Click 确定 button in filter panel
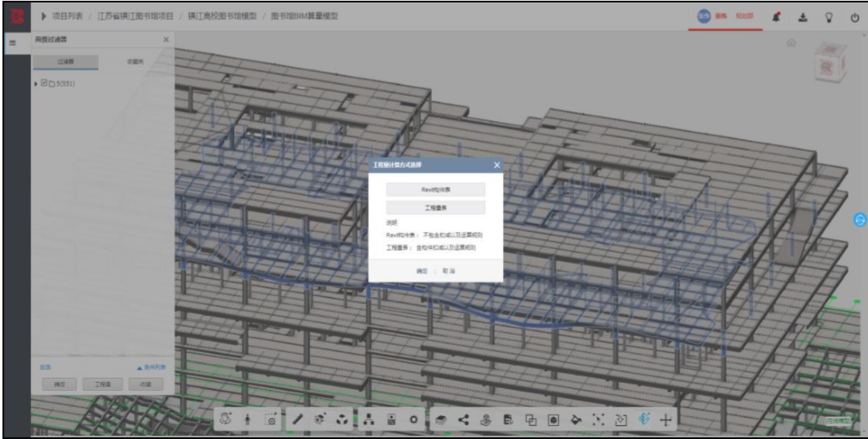868x439 pixels. click(x=60, y=384)
